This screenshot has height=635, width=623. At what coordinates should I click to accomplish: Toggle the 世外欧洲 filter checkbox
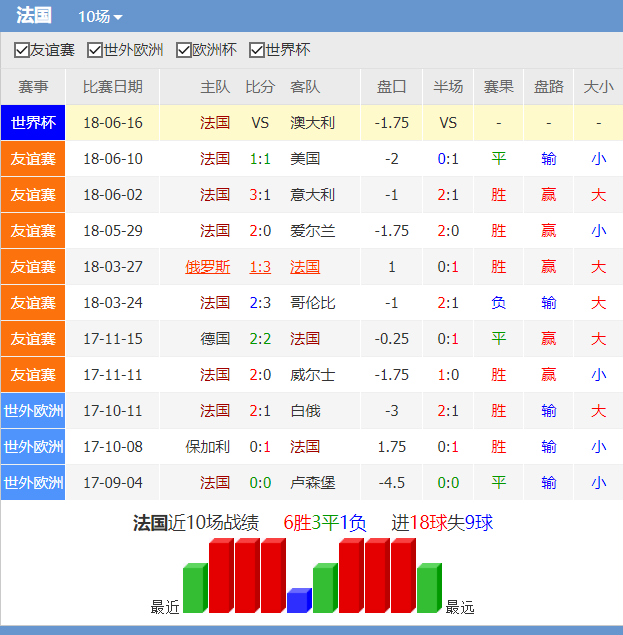tap(95, 50)
